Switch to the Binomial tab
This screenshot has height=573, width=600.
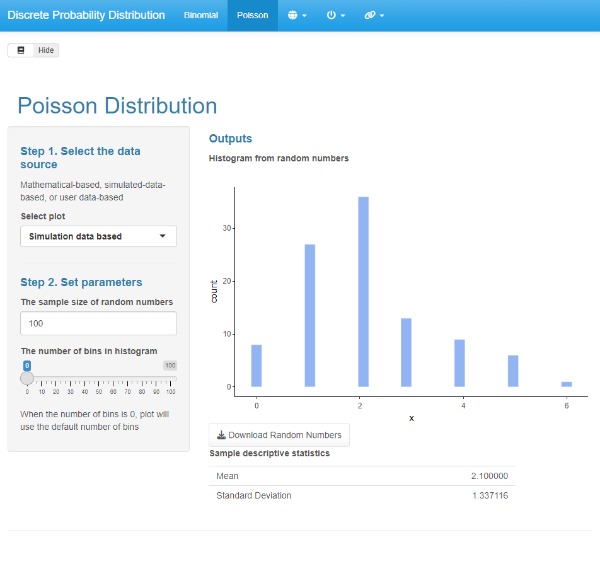click(200, 16)
